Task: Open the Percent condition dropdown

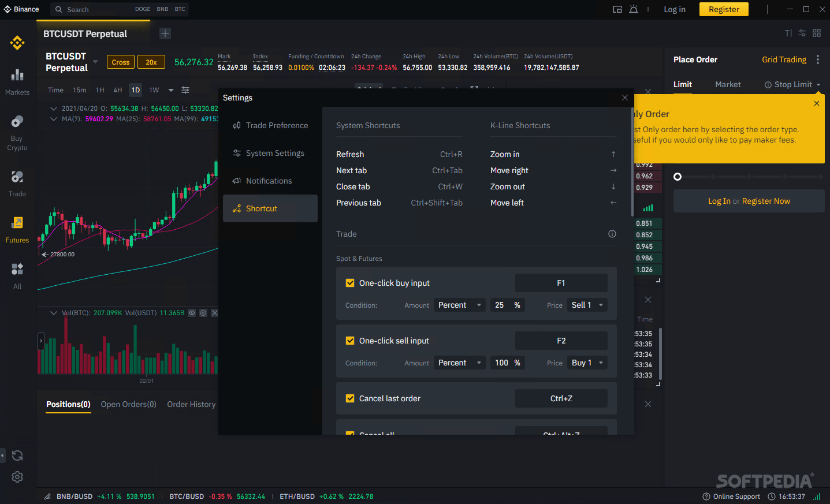Action: tap(459, 305)
